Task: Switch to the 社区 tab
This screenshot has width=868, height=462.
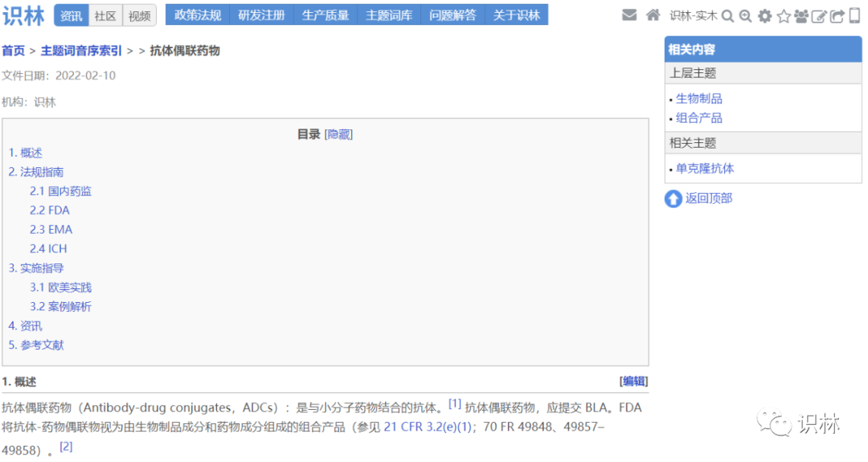Action: (104, 15)
